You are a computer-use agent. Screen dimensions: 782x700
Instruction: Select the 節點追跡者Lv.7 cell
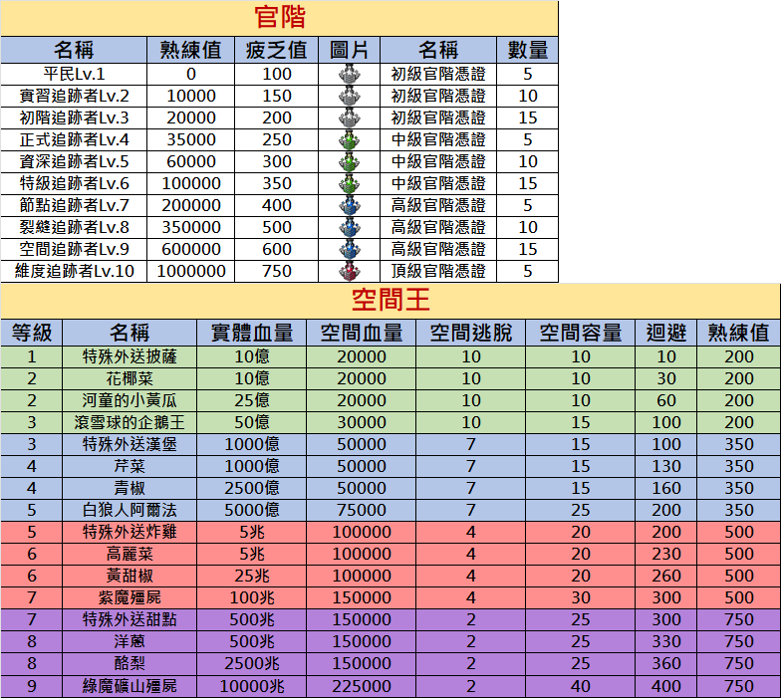pos(74,205)
